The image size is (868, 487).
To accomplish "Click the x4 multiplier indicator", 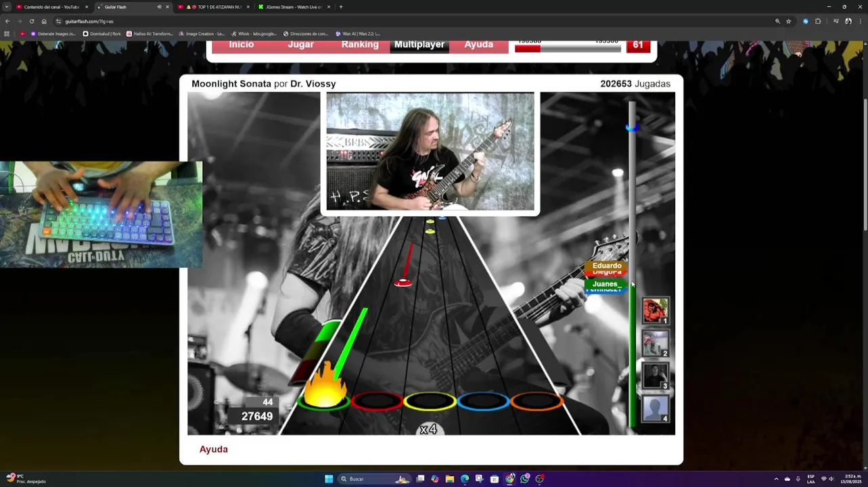I will tap(428, 430).
